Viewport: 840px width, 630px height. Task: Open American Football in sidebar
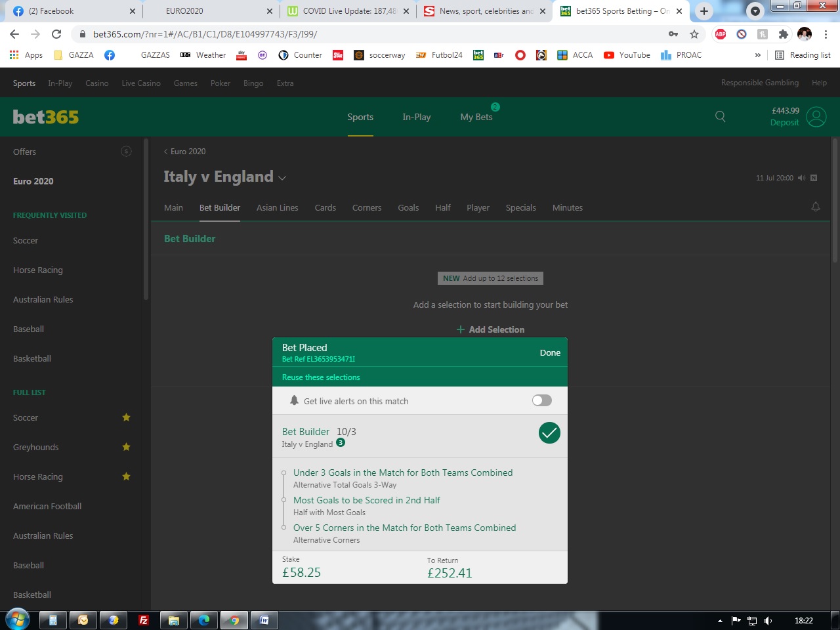[x=47, y=506]
